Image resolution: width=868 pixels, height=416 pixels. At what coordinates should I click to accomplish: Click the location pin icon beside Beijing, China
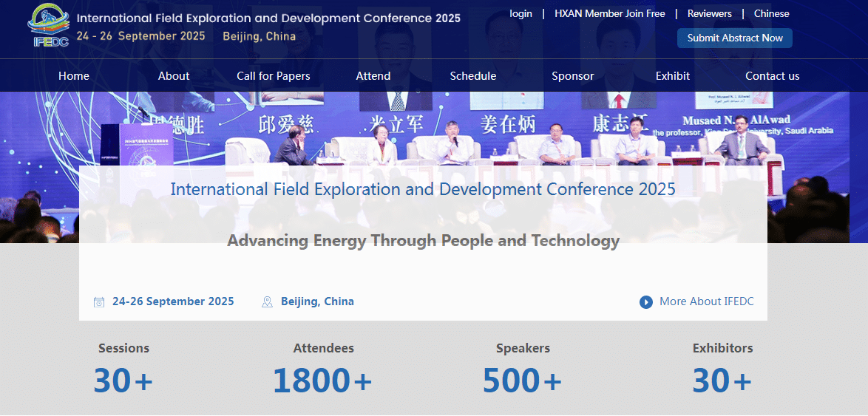pos(268,302)
